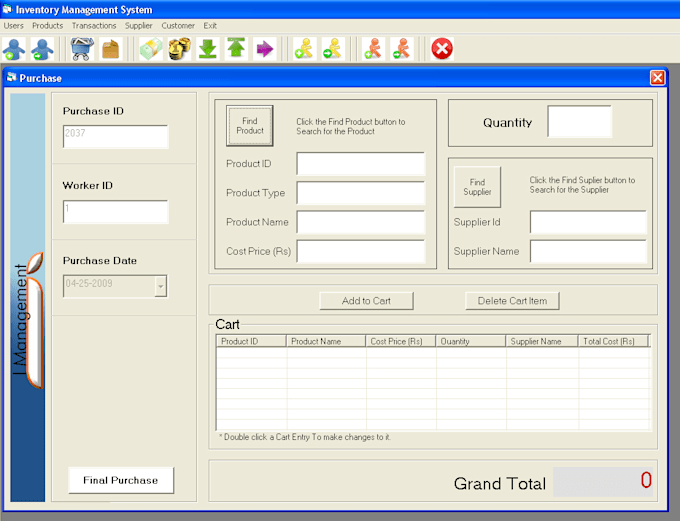Click the Final Purchase button
Image resolution: width=680 pixels, height=521 pixels.
(x=121, y=480)
